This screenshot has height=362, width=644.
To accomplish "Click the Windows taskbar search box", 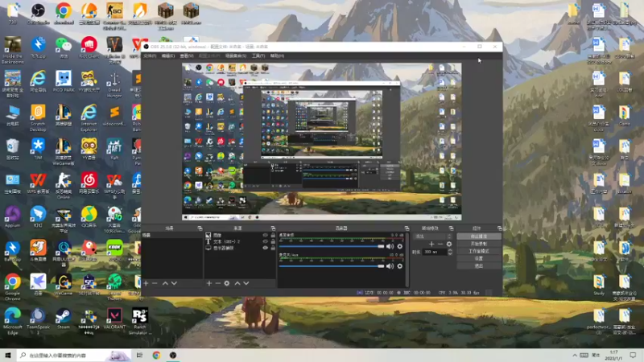I will [x=74, y=356].
